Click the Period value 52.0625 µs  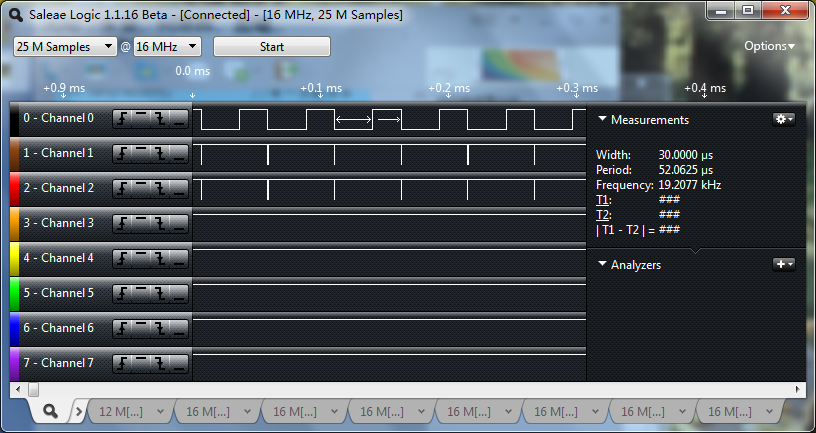point(685,170)
